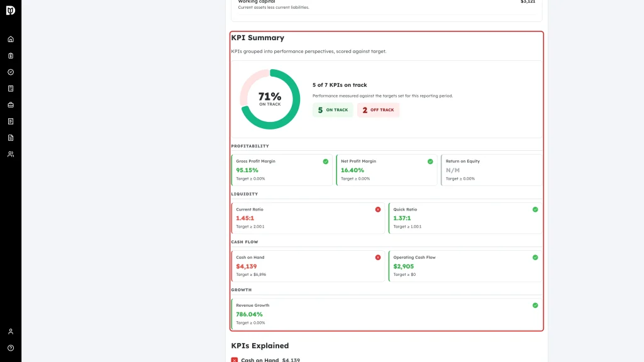Viewport: 644px width, 362px height.
Task: Click red X icon under KPIs Explained
Action: tap(235, 360)
